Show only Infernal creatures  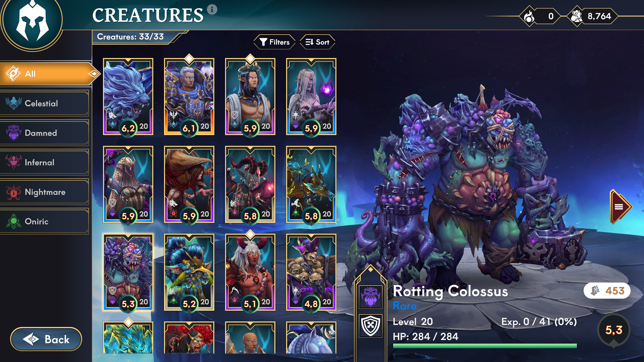click(x=44, y=163)
